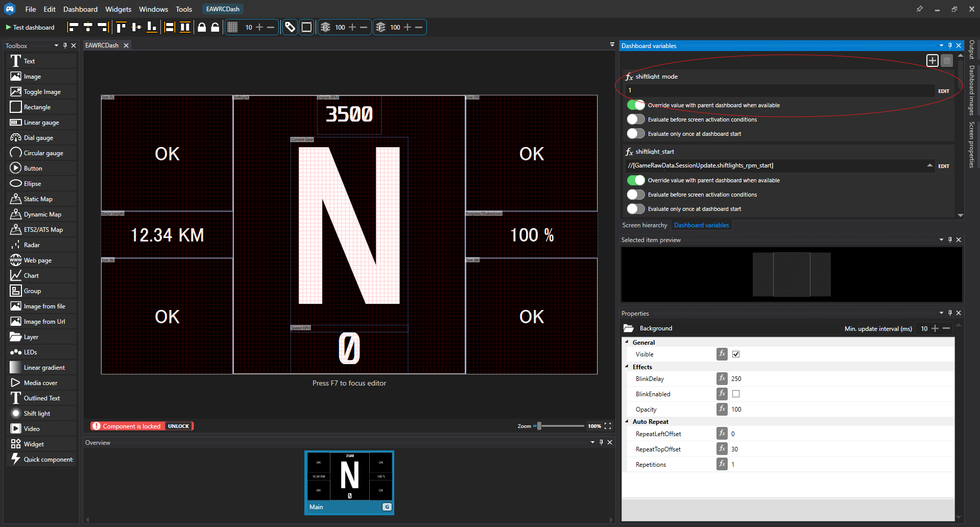Switch to the Screen hierarchy tab
This screenshot has height=527, width=980.
[x=644, y=225]
